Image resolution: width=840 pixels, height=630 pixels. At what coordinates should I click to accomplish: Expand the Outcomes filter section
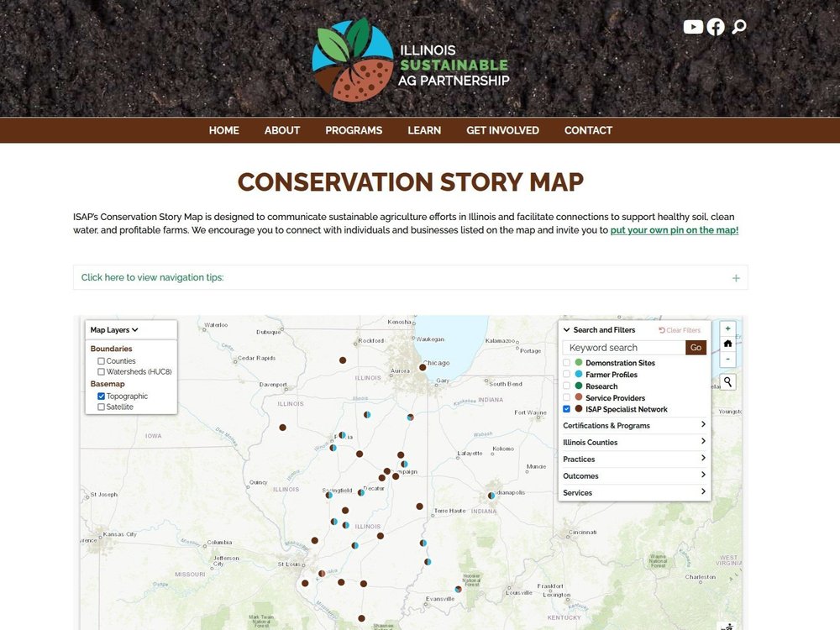click(634, 475)
